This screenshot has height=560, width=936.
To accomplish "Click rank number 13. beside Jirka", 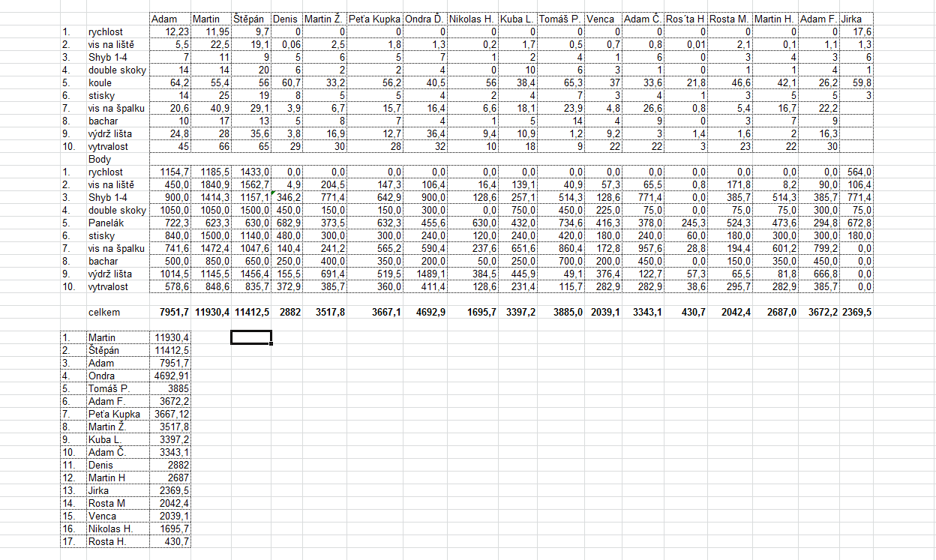I will [x=73, y=490].
